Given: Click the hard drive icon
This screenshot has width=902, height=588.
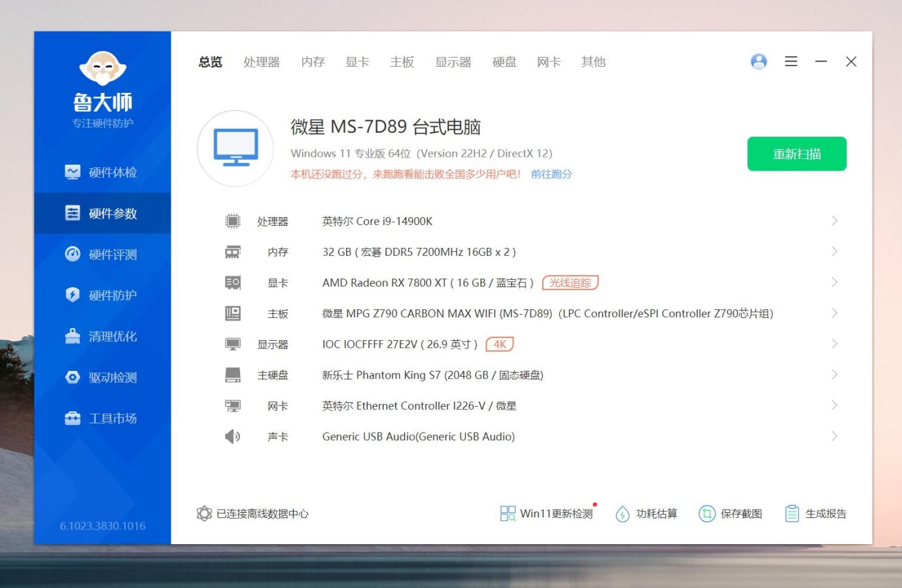Looking at the screenshot, I should click(233, 375).
